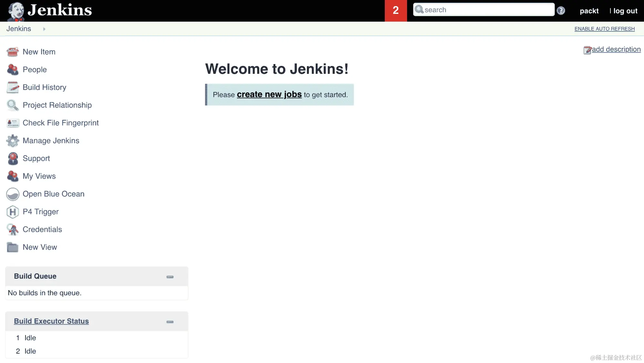Collapse the Build Queue panel

click(x=170, y=277)
